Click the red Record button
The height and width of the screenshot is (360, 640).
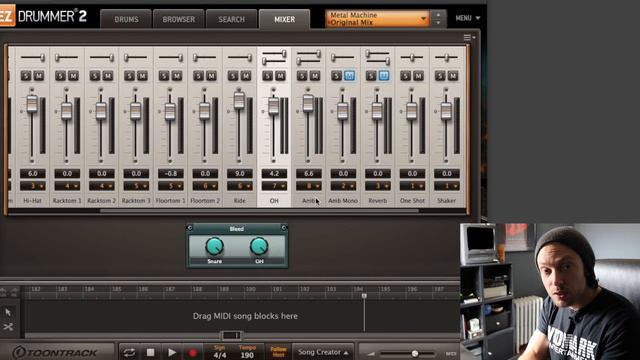[x=193, y=352]
